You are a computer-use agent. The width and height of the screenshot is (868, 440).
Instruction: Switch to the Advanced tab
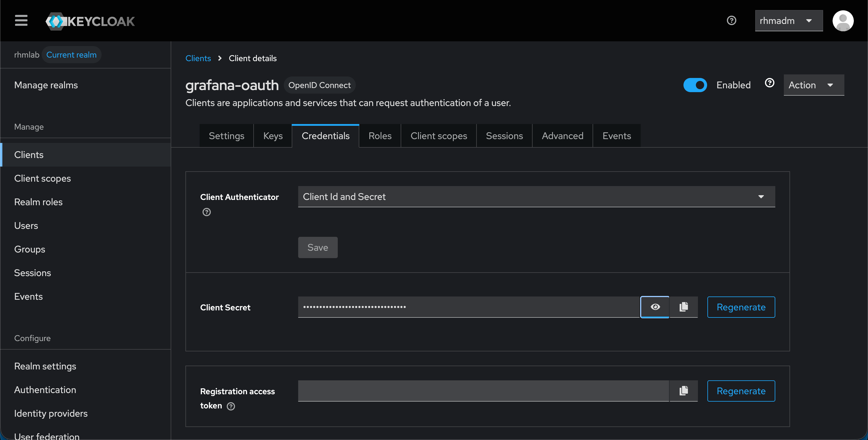[562, 136]
